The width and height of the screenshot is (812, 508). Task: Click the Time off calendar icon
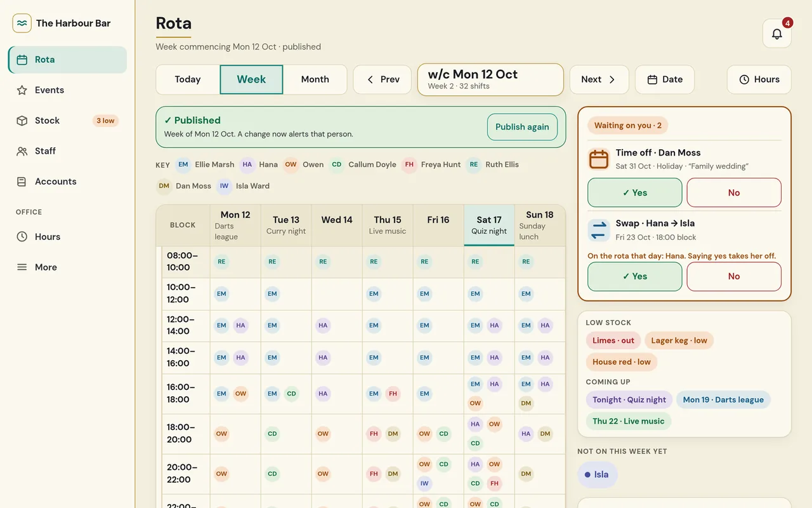point(599,159)
